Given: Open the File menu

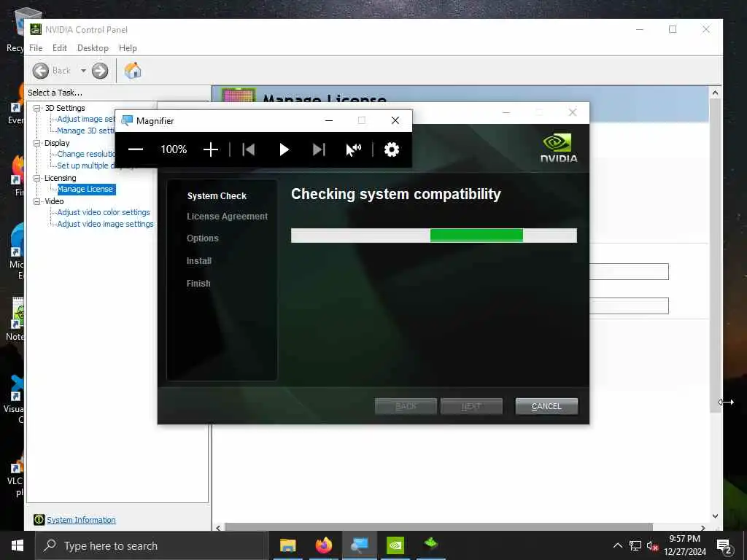Looking at the screenshot, I should click(x=36, y=48).
